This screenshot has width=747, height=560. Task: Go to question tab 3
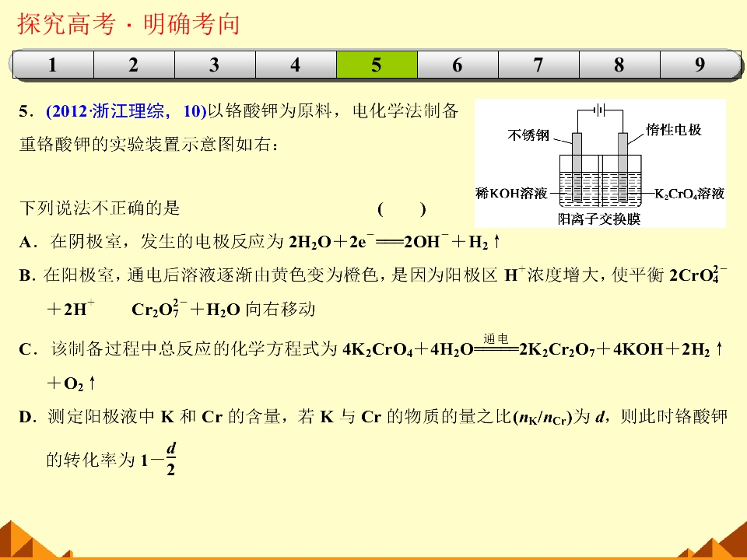pos(215,65)
